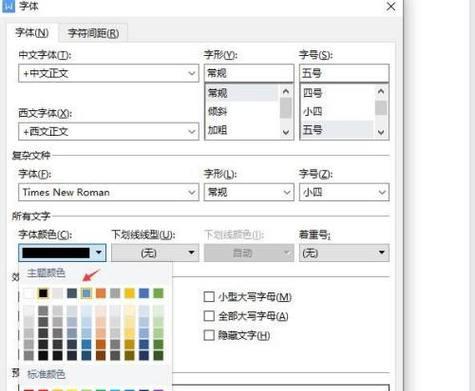Screen dimensions: 475x391
Task: Choose the lightest green tint swatch
Action: [158, 311]
